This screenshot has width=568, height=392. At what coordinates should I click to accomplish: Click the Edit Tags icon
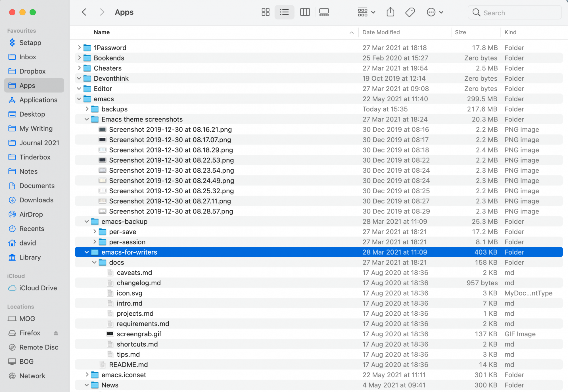tap(410, 12)
